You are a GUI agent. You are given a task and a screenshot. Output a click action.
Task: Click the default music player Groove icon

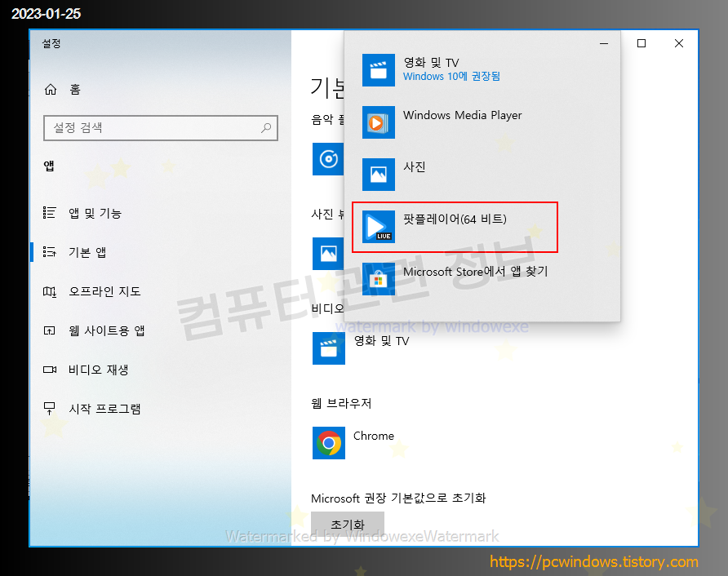328,159
